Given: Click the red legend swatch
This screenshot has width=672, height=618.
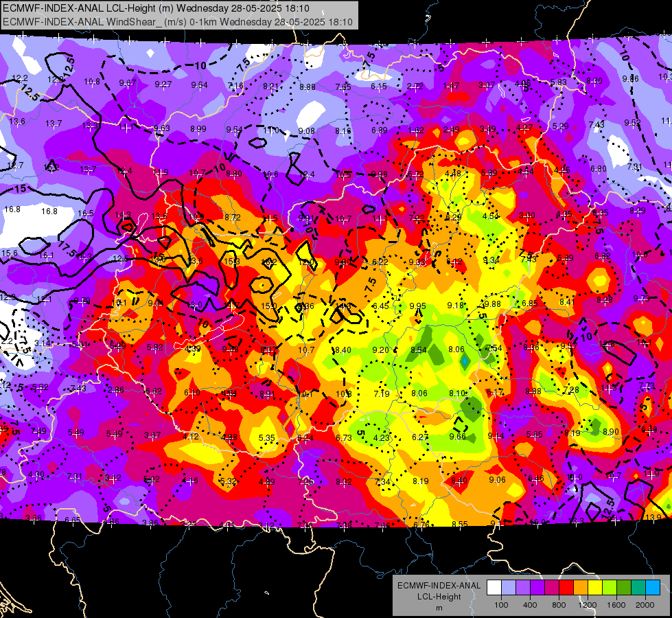Looking at the screenshot, I should 566,587.
